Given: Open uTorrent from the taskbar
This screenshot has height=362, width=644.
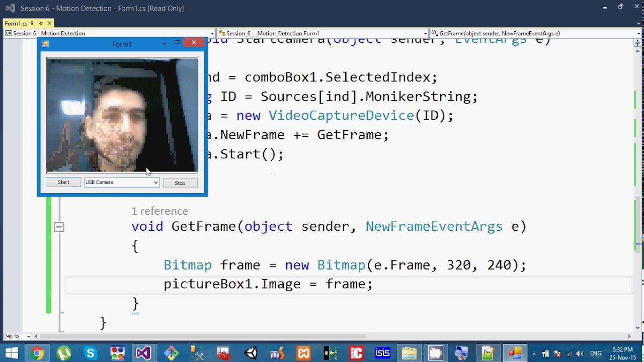Looking at the screenshot, I should (x=63, y=353).
